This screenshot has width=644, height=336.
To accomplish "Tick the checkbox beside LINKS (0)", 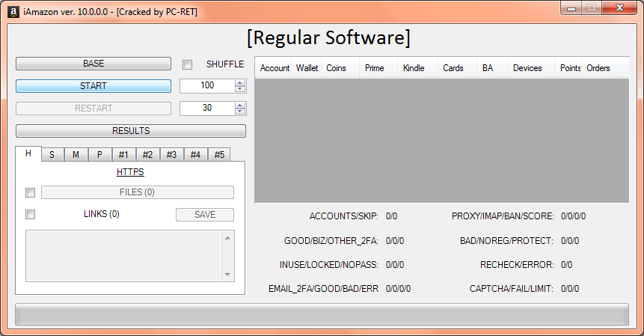I will click(30, 215).
